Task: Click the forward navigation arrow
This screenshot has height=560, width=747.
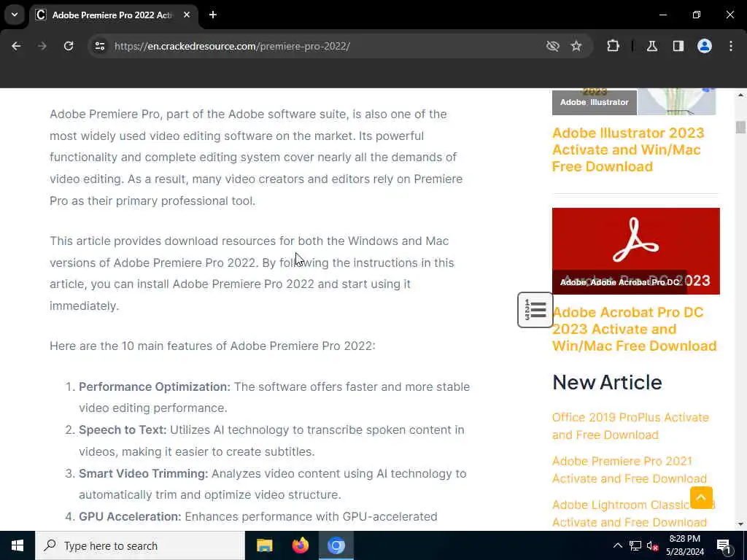Action: click(42, 46)
